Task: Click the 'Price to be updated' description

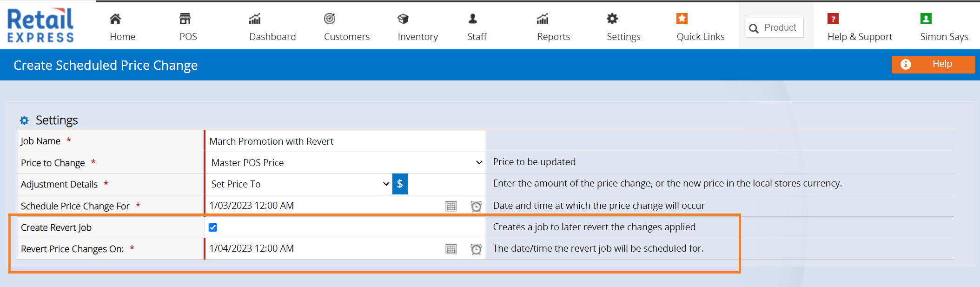Action: pos(534,162)
